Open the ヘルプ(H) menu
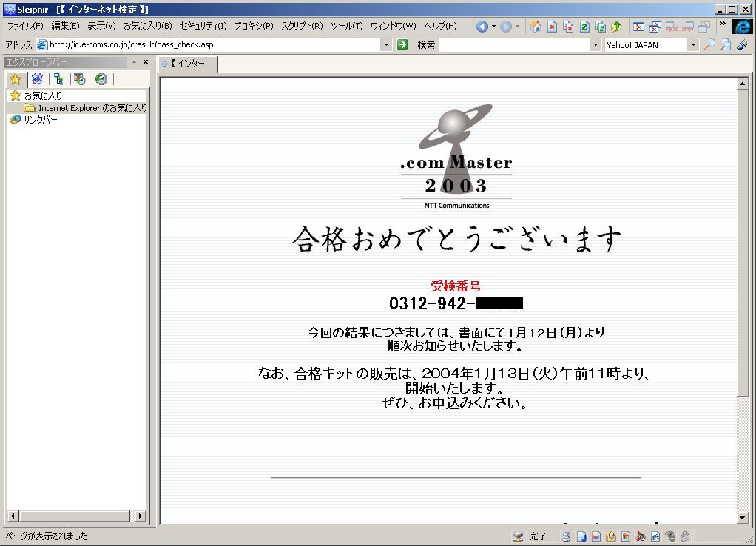The image size is (756, 546). [440, 26]
